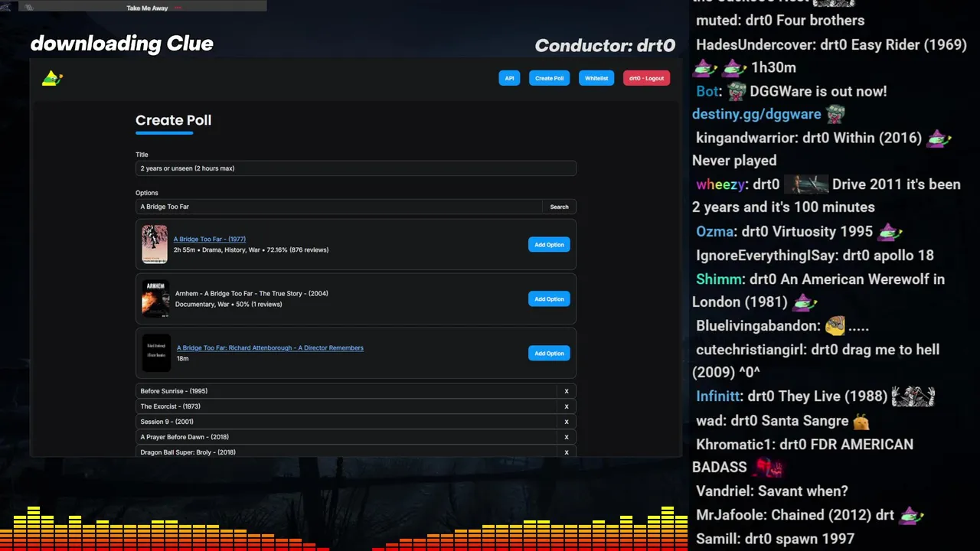Click A Prayer Before Dawn - (2018) text
The height and width of the screenshot is (551, 980).
pos(185,437)
